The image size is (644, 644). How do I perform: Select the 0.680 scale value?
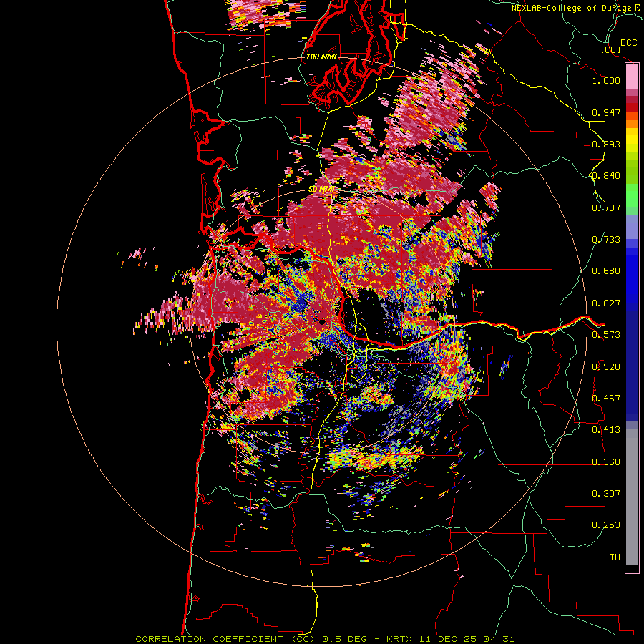pos(606,271)
